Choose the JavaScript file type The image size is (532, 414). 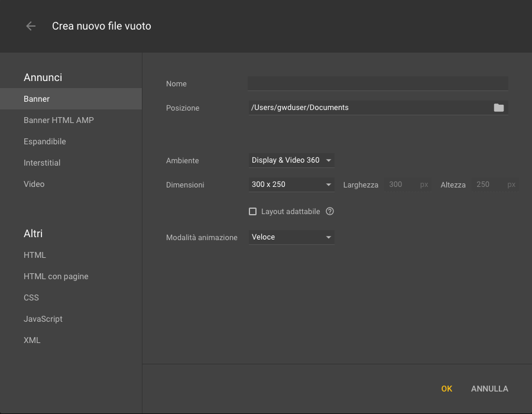[43, 319]
